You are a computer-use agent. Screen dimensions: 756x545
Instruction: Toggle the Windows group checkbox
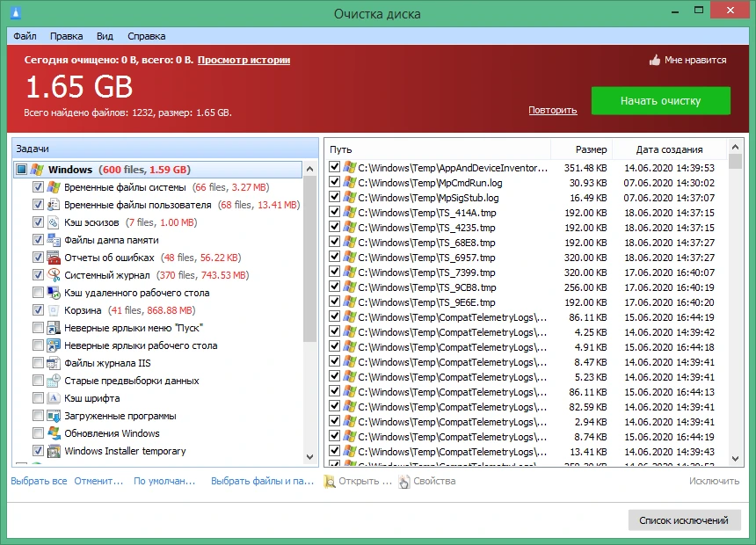tap(21, 170)
